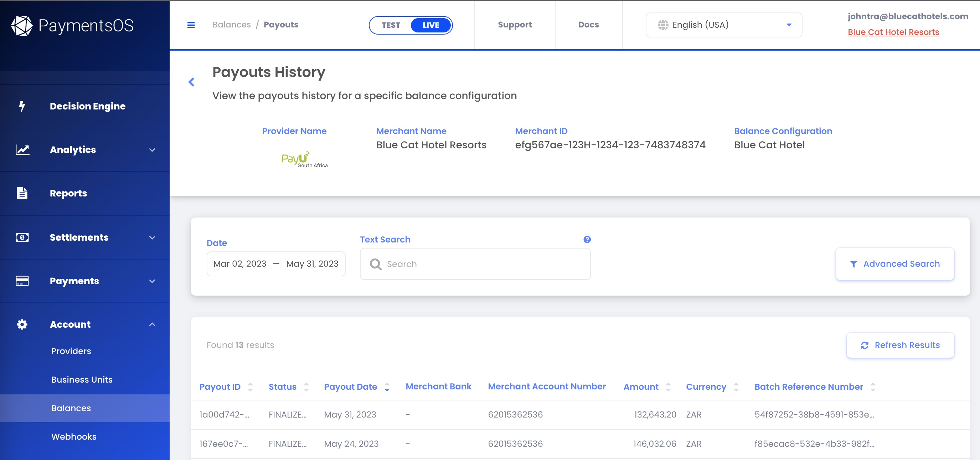
Task: Select the Balances breadcrumb link
Action: point(231,24)
